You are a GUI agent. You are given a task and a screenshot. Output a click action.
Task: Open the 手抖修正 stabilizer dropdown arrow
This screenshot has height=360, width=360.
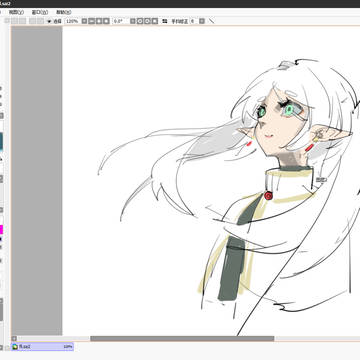[x=202, y=21]
